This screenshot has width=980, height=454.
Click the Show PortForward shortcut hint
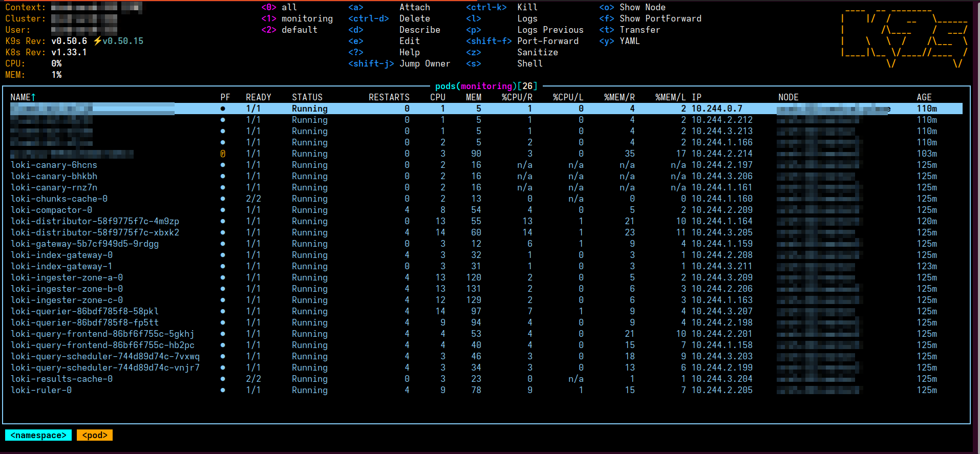660,18
